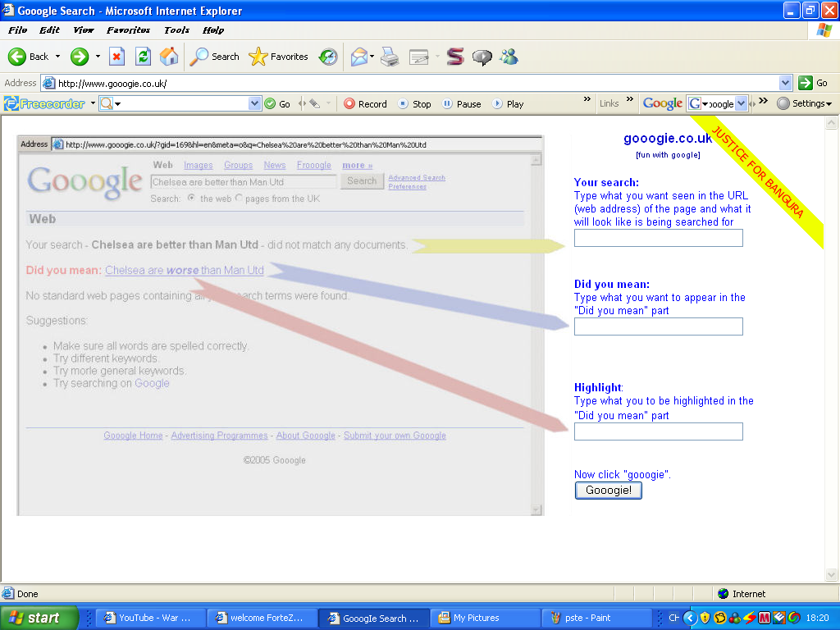
Task: Click the Did you mean text field
Action: [x=659, y=326]
